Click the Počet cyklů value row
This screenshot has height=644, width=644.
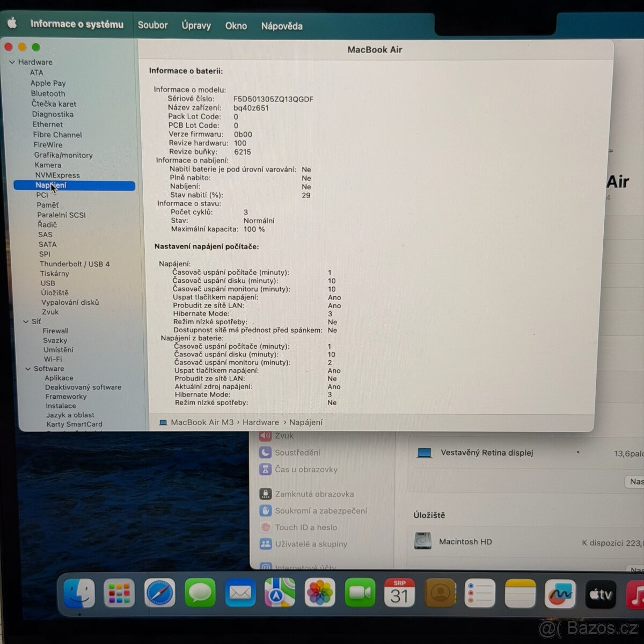[x=209, y=212]
